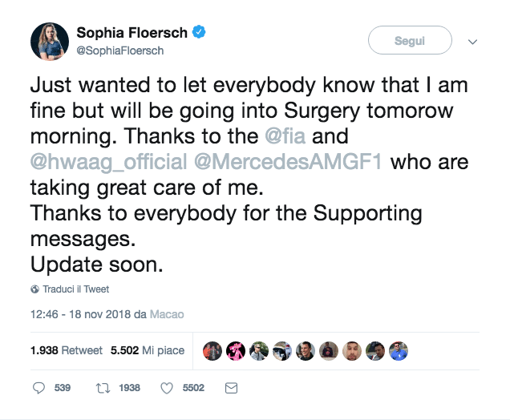Image resolution: width=510 pixels, height=420 pixels.
Task: Like the tweet with heart icon
Action: click(168, 388)
